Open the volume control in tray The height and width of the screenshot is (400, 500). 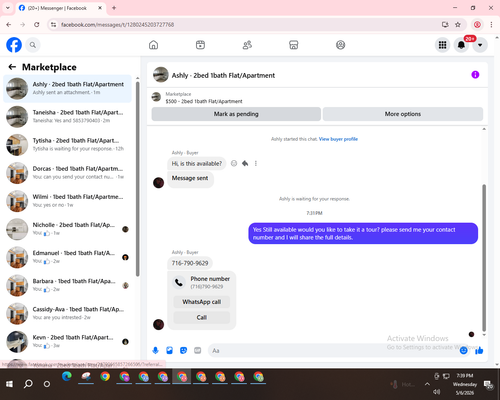click(437, 392)
